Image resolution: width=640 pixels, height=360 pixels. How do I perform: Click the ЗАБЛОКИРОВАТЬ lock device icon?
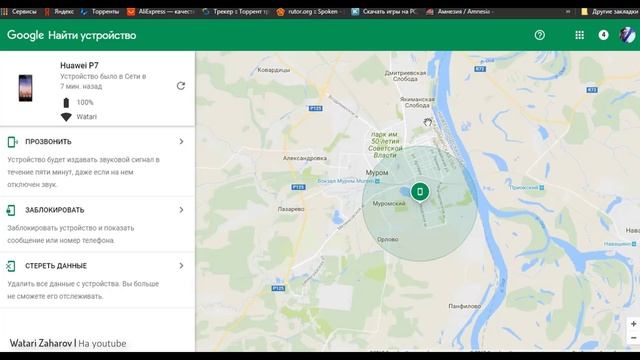[11, 210]
